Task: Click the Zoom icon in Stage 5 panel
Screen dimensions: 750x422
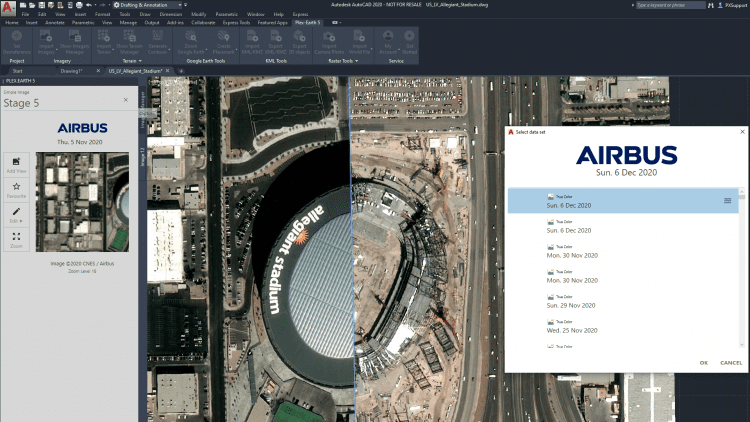Action: click(16, 237)
